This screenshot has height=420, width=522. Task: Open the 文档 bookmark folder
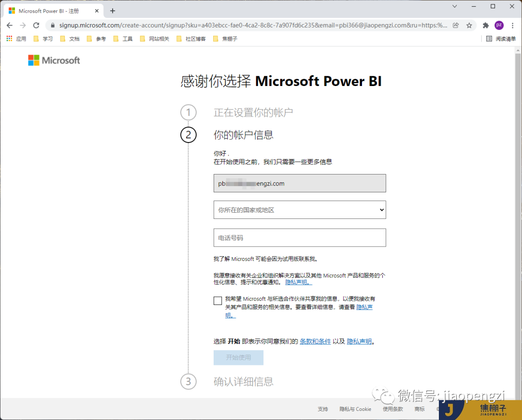[70, 39]
